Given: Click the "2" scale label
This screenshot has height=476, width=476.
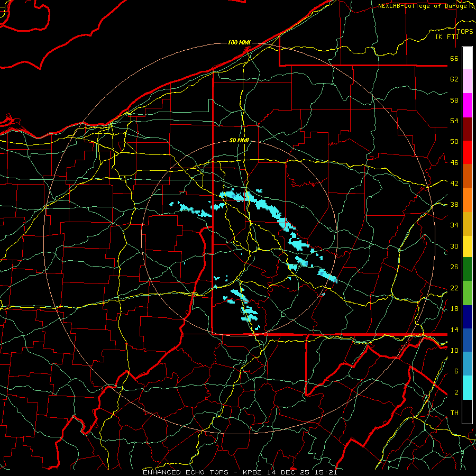Looking at the screenshot, I should [x=456, y=392].
